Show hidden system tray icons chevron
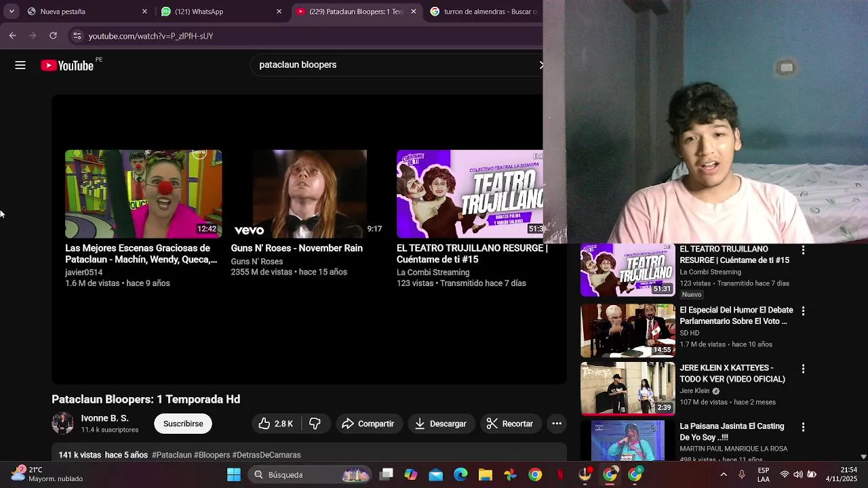The height and width of the screenshot is (488, 868). [724, 474]
